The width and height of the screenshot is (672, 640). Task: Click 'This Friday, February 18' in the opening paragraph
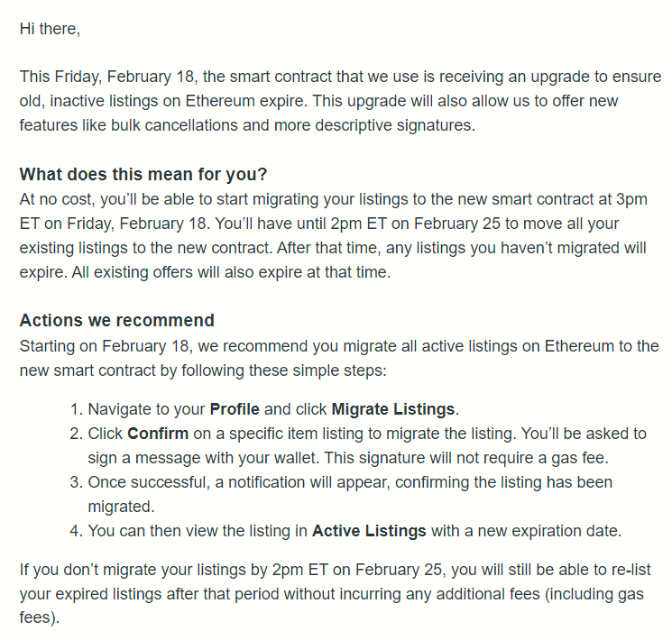[107, 77]
